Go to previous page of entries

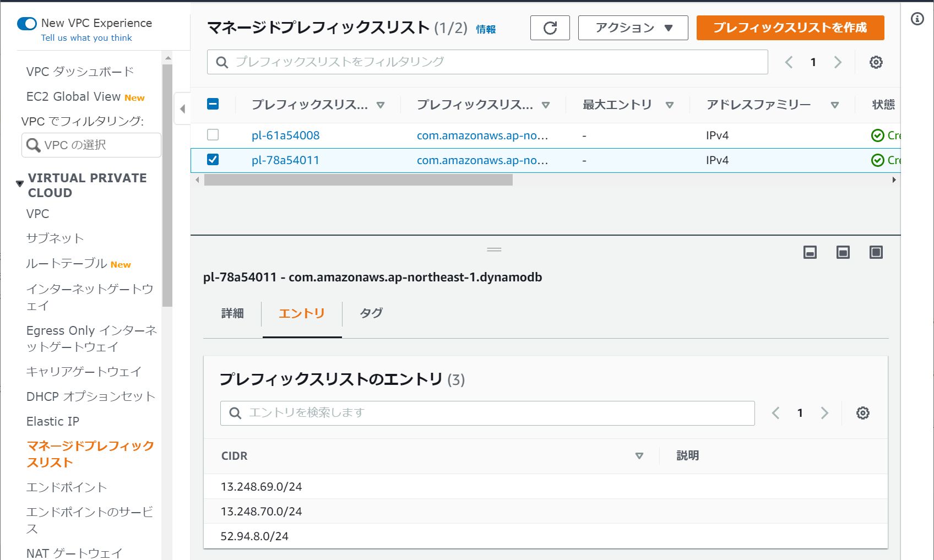(x=775, y=413)
